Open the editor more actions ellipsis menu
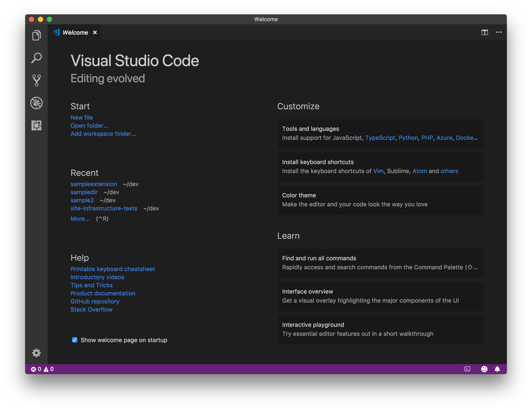The height and width of the screenshot is (410, 532). click(499, 32)
